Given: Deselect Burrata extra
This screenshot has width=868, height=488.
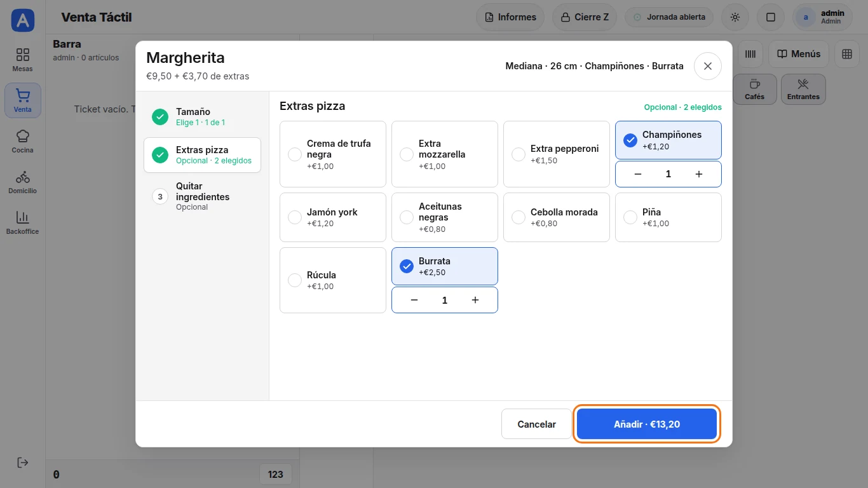Looking at the screenshot, I should [445, 266].
